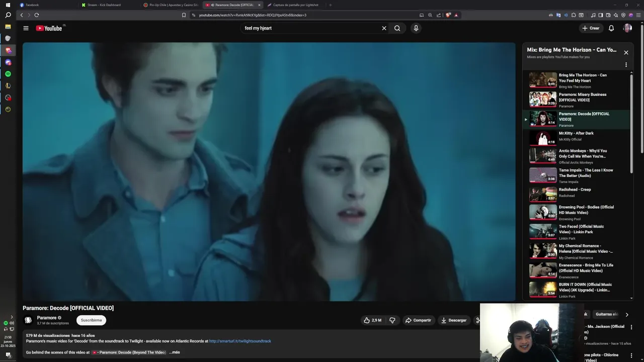Toggle the browser sidebar panel icon
Screen dimensions: 644x362
601,15
